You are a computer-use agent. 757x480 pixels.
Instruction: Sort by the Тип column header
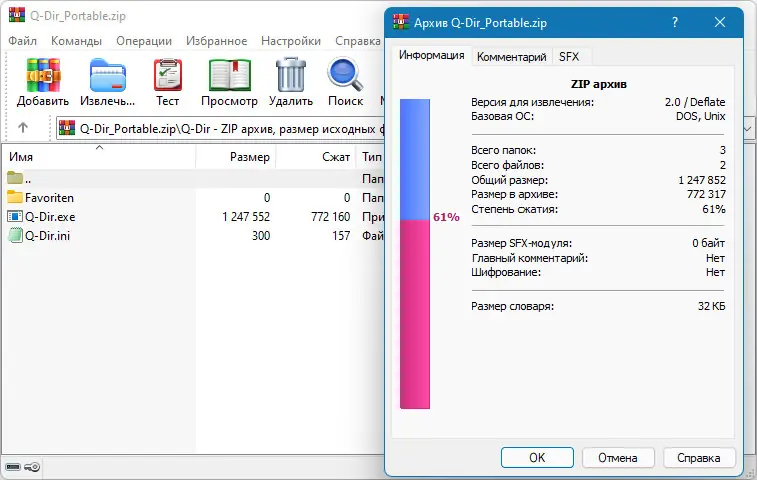[x=371, y=156]
